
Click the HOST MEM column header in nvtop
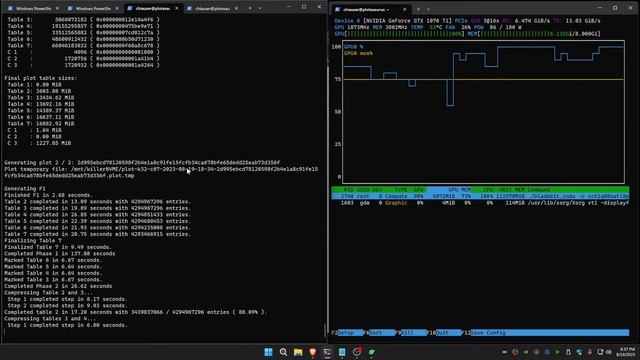pos(512,190)
